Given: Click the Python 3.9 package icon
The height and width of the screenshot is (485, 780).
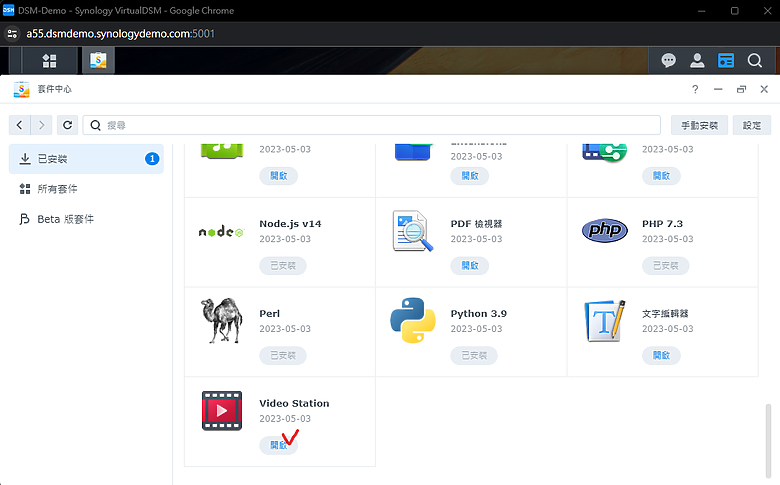Looking at the screenshot, I should point(413,320).
